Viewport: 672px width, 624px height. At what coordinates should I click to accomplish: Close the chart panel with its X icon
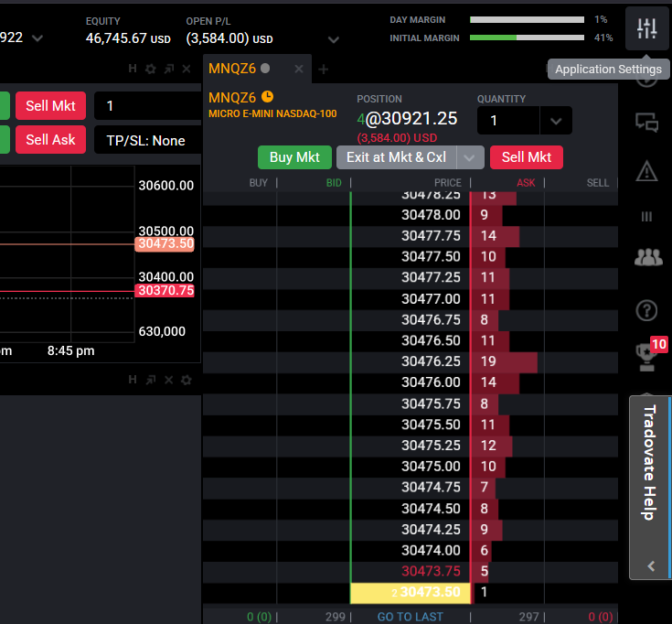click(x=187, y=69)
